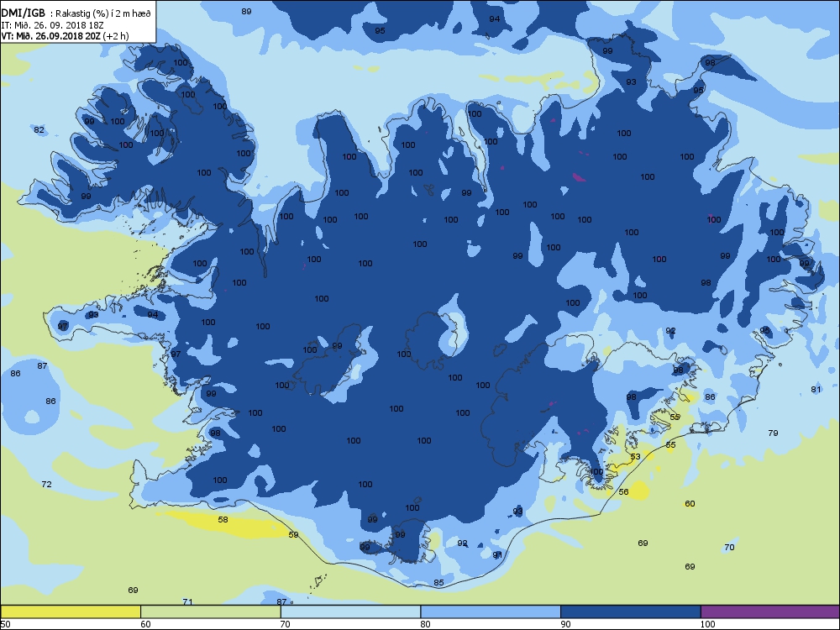The image size is (840, 630).
Task: Click the pale blue 70–80 legend swatch
Action: click(350, 612)
